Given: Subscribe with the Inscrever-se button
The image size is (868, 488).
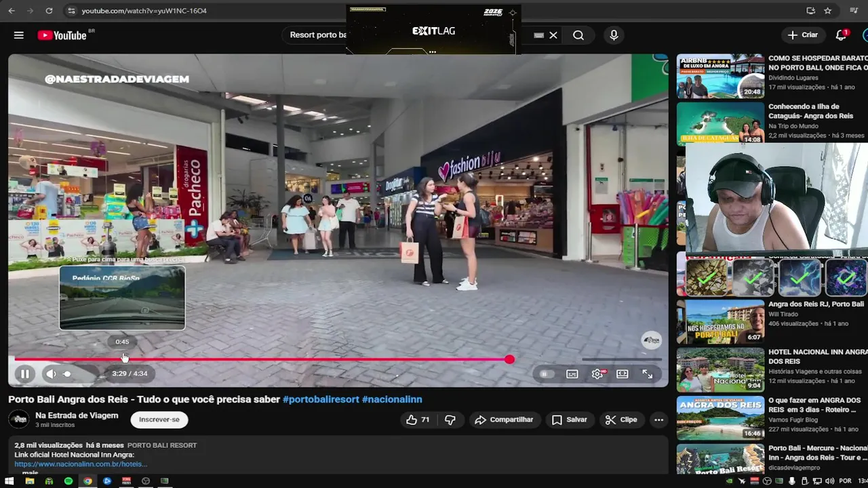Looking at the screenshot, I should (x=159, y=420).
